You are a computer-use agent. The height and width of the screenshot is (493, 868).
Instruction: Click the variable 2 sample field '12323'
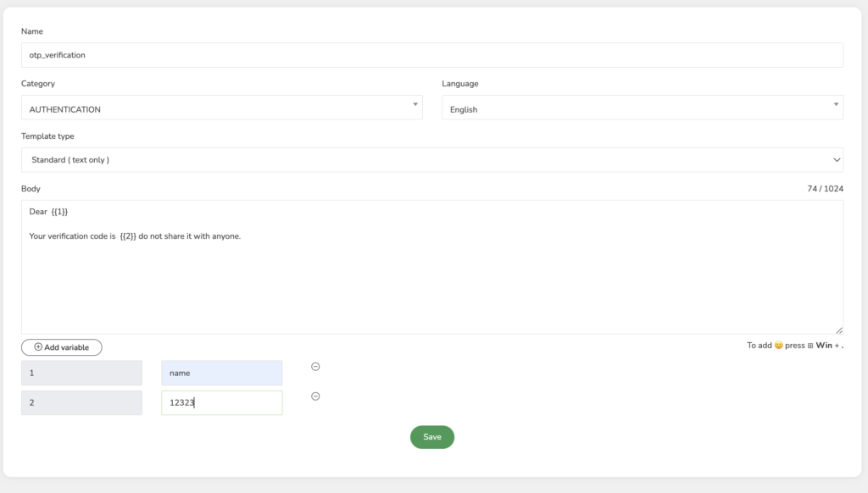click(222, 403)
